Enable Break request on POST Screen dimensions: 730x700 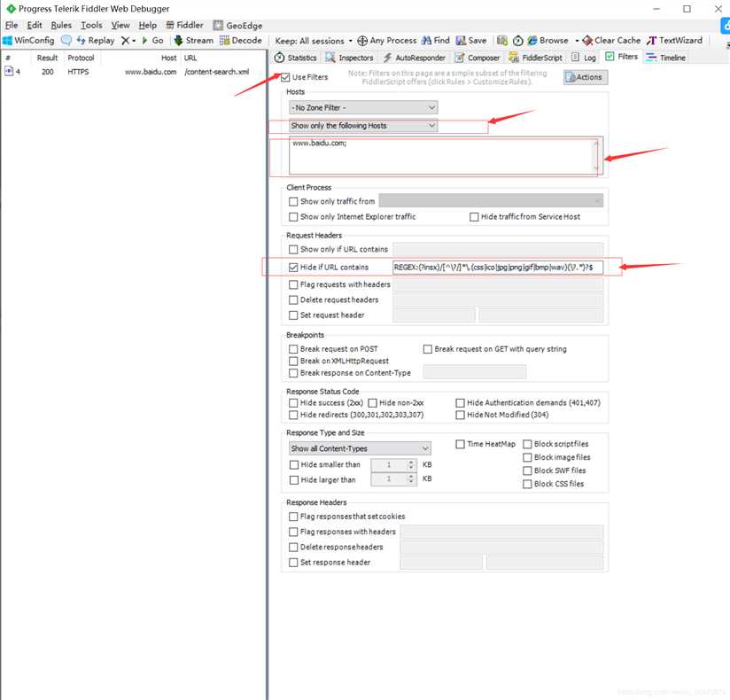pos(293,349)
